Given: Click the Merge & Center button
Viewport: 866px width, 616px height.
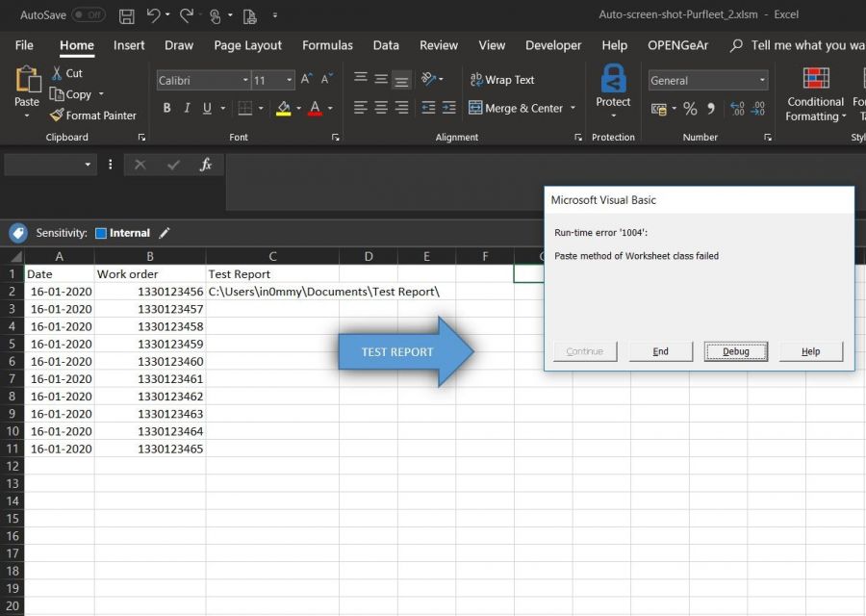Looking at the screenshot, I should click(x=516, y=108).
